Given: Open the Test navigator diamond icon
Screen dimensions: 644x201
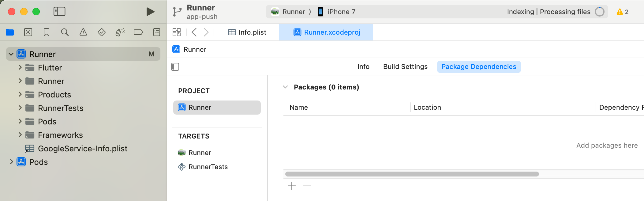Looking at the screenshot, I should (102, 32).
